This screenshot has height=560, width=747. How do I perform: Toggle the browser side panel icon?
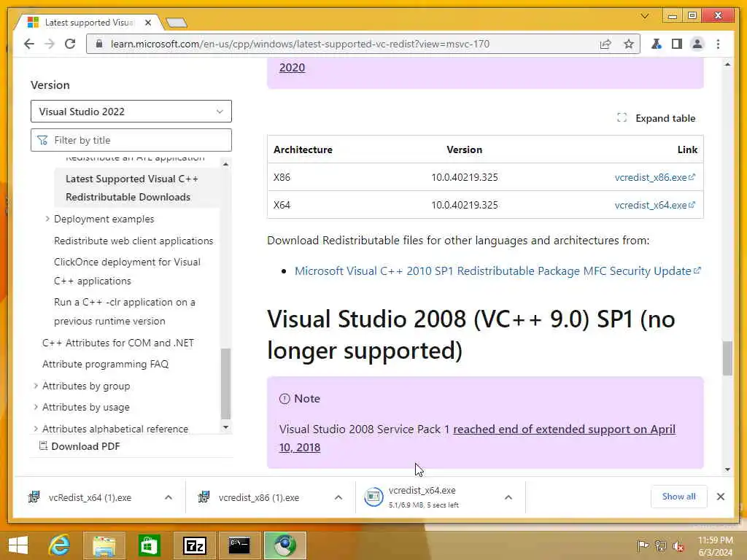[676, 44]
